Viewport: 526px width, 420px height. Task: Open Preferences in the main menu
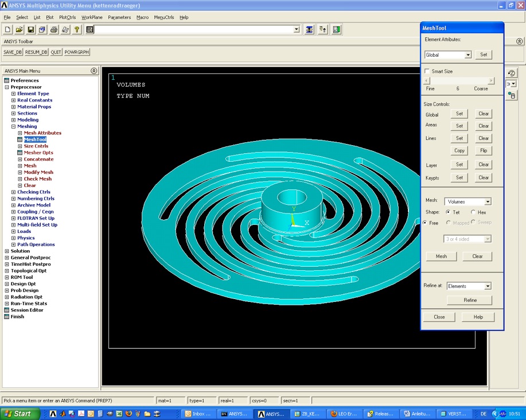point(25,80)
